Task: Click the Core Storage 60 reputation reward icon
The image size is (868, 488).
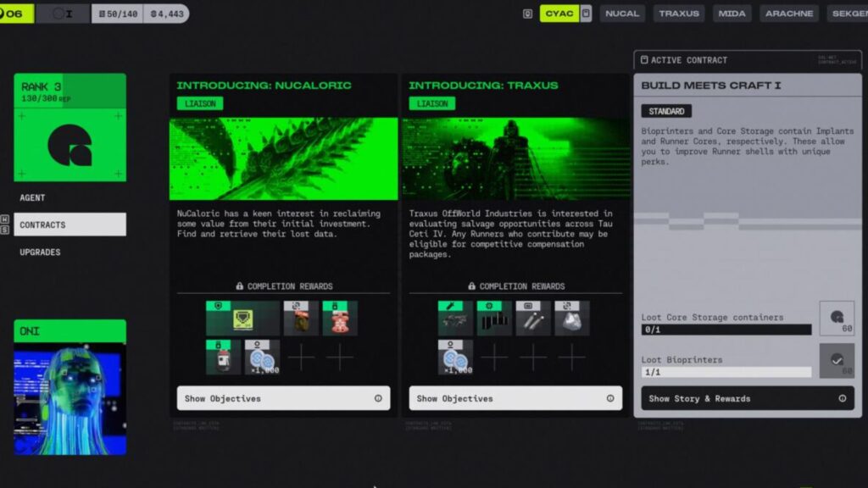Action: 837,319
